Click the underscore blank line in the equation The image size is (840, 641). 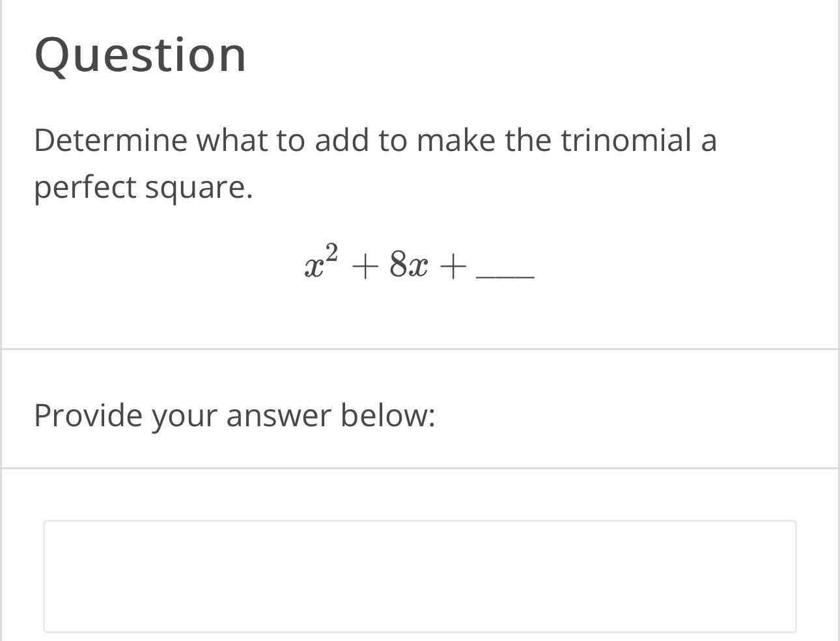(x=505, y=277)
